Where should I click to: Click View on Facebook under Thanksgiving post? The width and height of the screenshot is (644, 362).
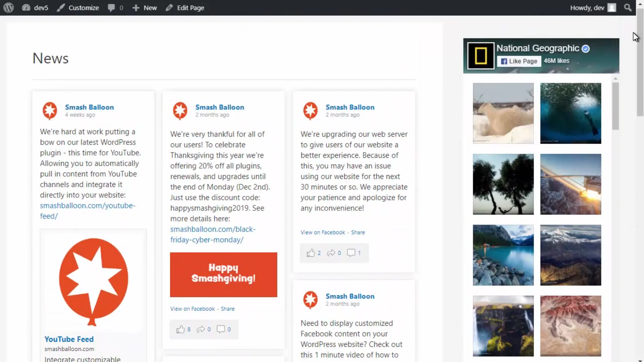pyautogui.click(x=192, y=309)
